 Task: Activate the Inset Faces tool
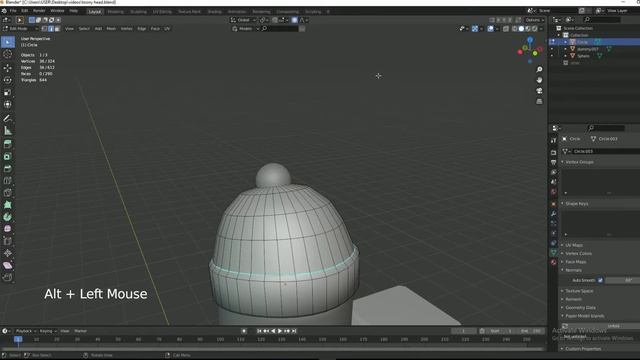coord(8,156)
